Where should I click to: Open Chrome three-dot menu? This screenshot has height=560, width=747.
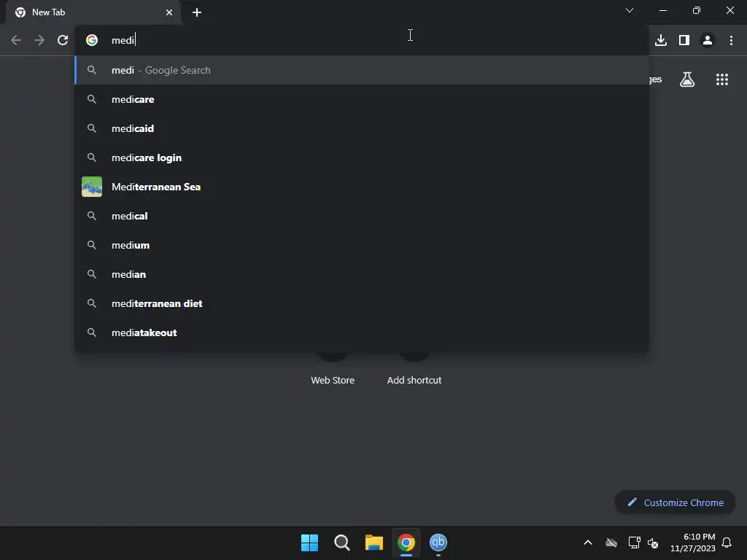(731, 40)
